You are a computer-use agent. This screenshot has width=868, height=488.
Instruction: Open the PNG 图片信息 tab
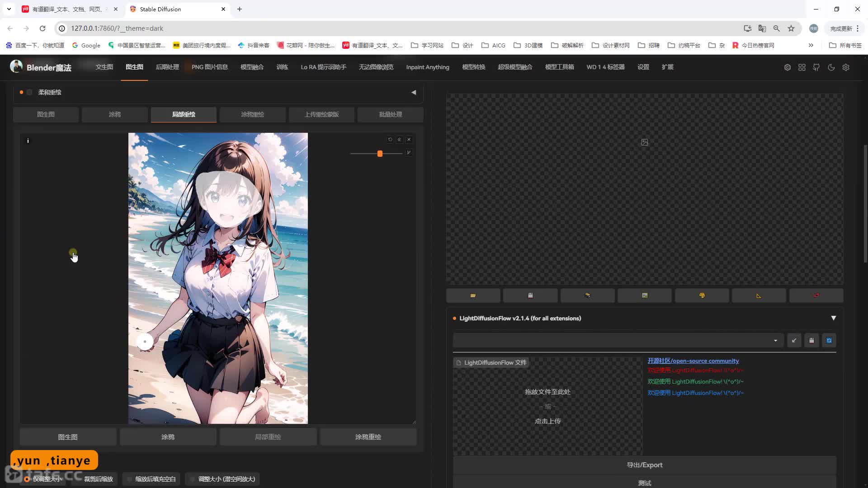[x=210, y=67]
